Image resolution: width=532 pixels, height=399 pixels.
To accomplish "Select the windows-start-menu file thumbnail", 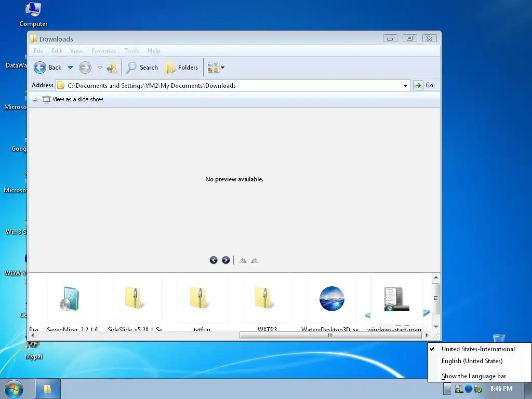I will point(396,299).
